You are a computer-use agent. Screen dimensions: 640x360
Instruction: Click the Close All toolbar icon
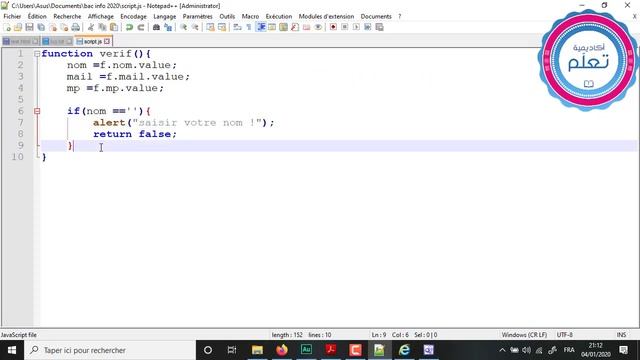[64, 27]
